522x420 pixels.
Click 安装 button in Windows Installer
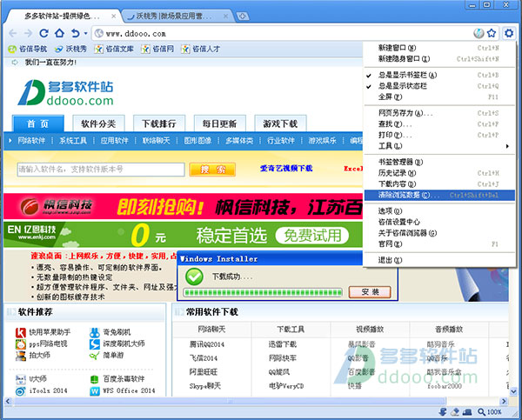370,292
